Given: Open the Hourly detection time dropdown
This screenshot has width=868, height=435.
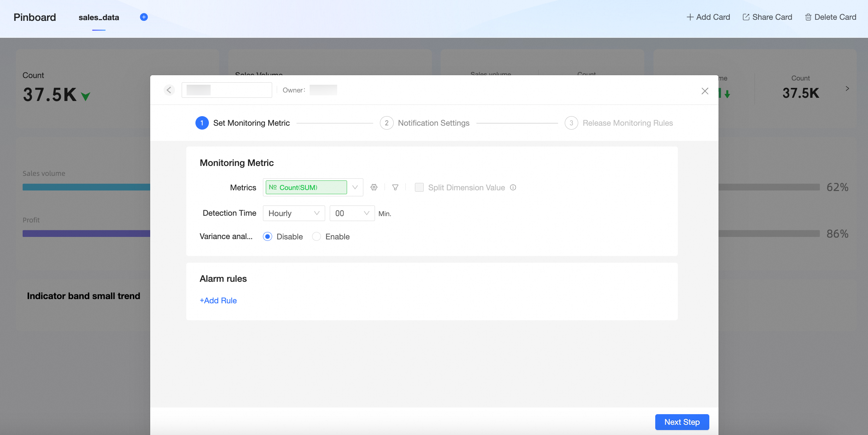Looking at the screenshot, I should (294, 213).
